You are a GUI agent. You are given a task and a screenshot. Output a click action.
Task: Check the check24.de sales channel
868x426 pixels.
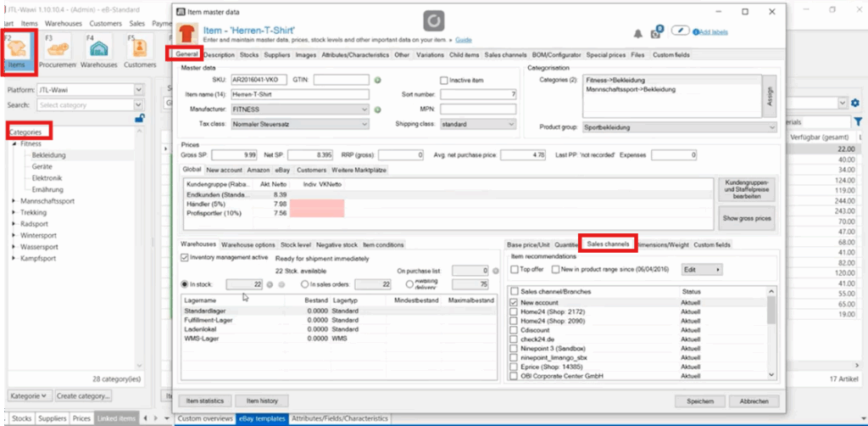point(514,339)
